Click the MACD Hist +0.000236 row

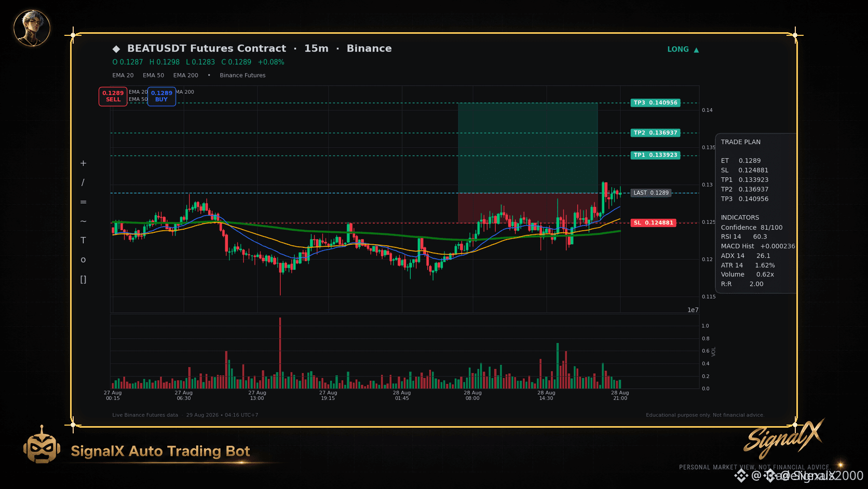pyautogui.click(x=758, y=246)
